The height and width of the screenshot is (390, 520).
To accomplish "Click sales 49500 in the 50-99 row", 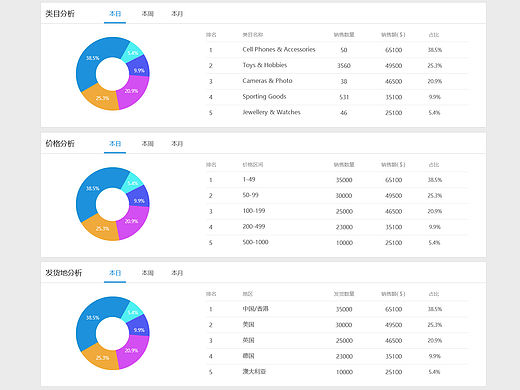I will tap(393, 196).
